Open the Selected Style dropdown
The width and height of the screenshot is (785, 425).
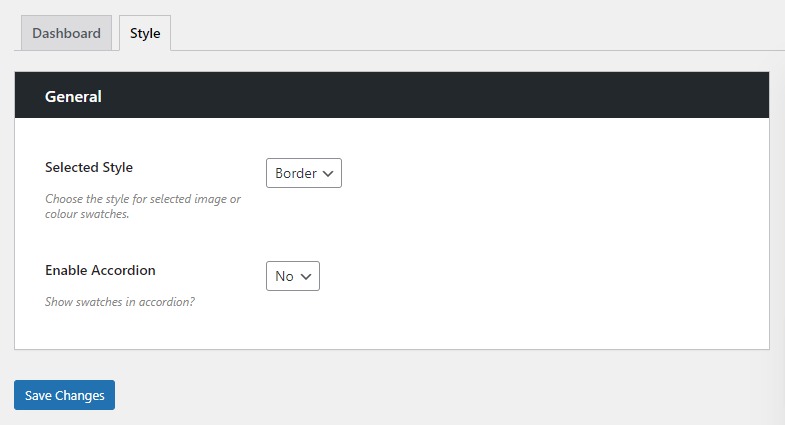pos(303,173)
